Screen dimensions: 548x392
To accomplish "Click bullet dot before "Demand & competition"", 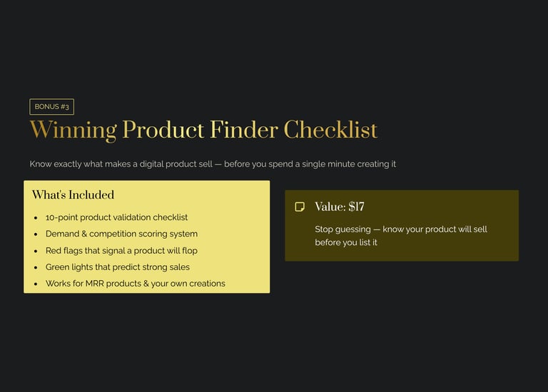I will point(36,234).
